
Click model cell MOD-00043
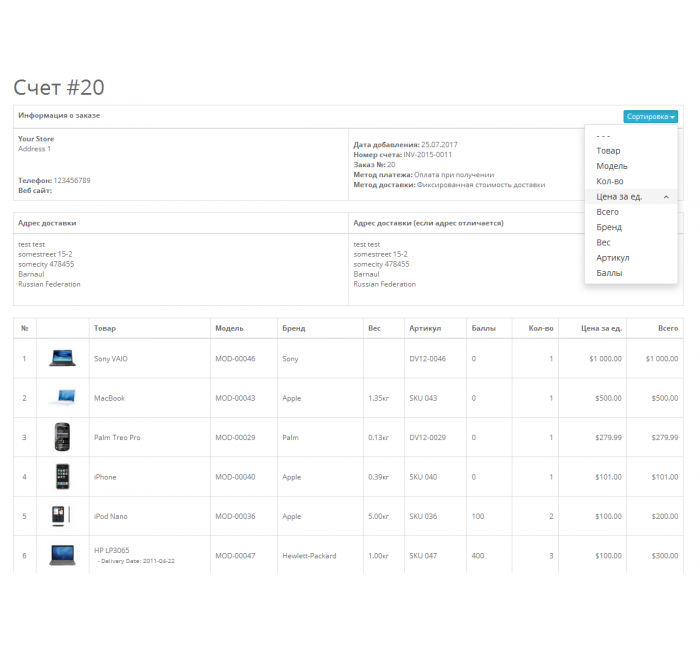pyautogui.click(x=235, y=398)
